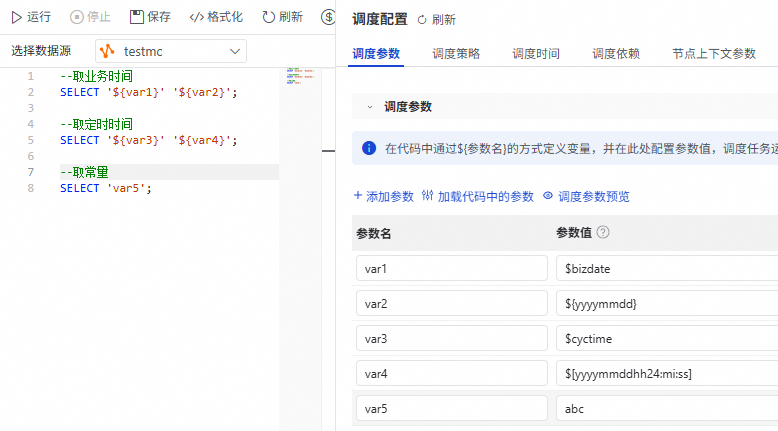The height and width of the screenshot is (431, 778).
Task: Click the 保存 button label
Action: tap(159, 17)
